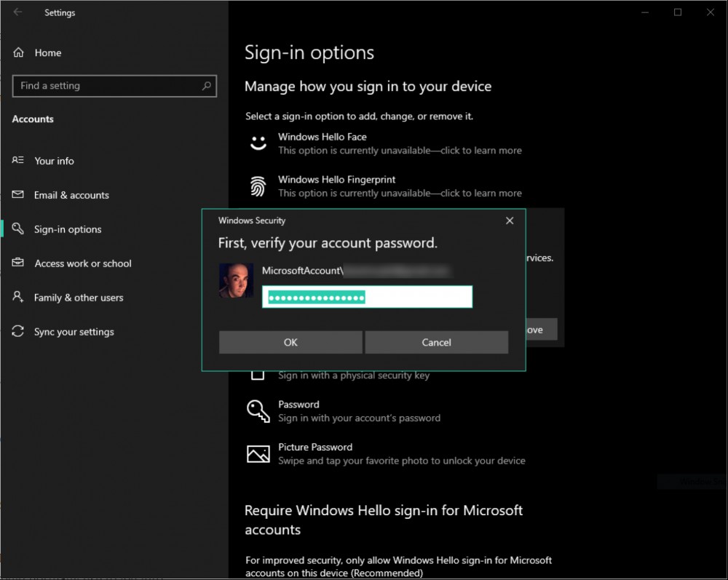Maximize the Settings window
The image size is (728, 580).
pos(677,12)
